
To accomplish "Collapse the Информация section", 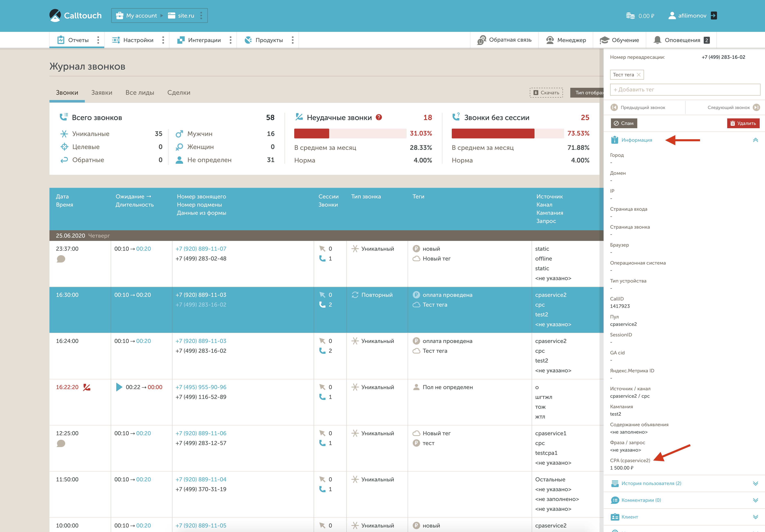I will click(755, 140).
